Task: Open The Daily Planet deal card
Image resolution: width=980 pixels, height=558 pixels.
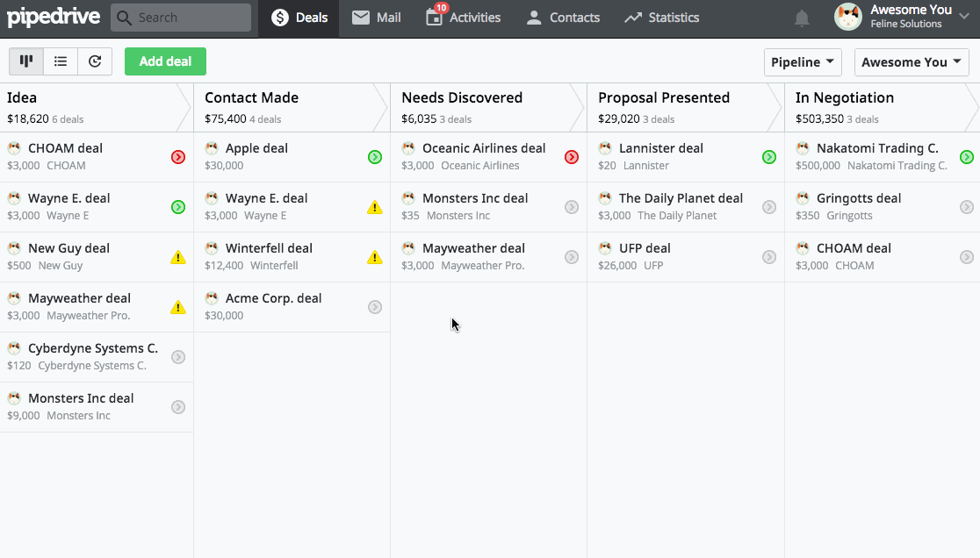Action: click(686, 207)
